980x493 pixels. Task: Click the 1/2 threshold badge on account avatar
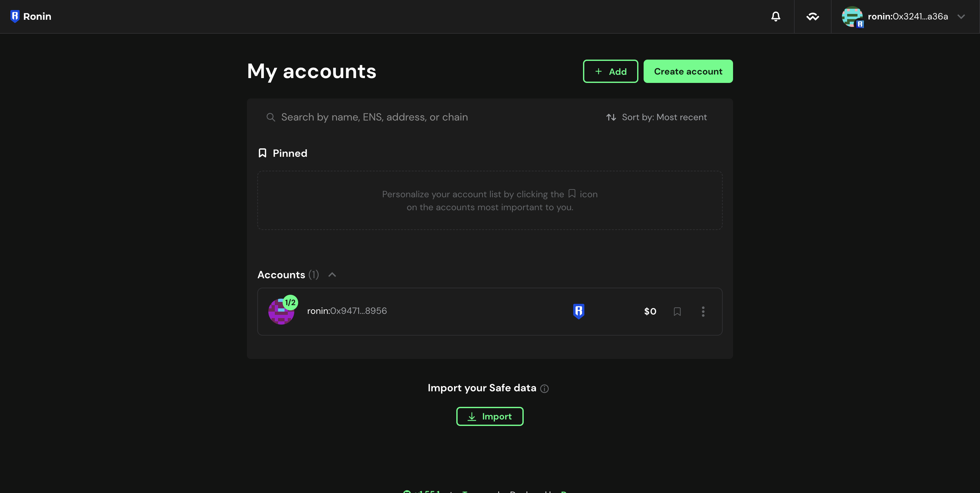tap(290, 303)
